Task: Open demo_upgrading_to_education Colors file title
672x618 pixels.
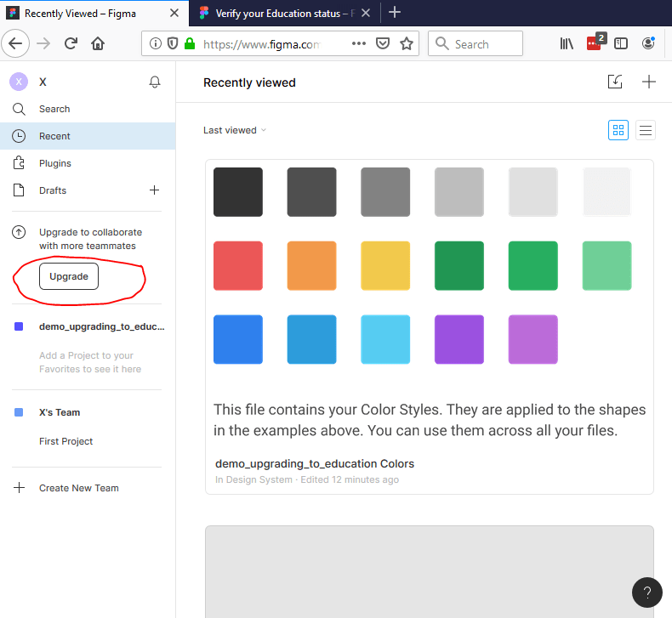Action: tap(315, 464)
